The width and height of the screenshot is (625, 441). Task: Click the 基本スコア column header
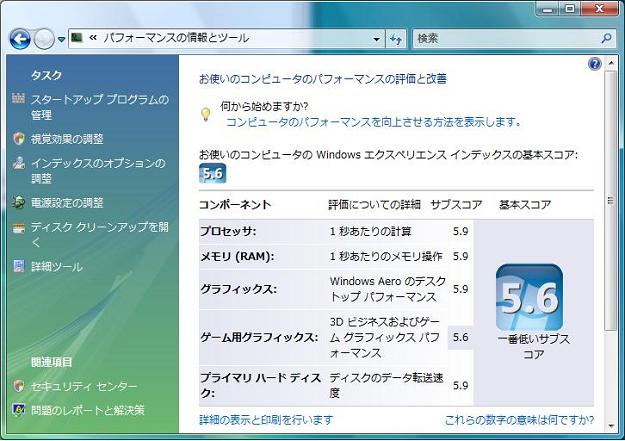pos(525,205)
